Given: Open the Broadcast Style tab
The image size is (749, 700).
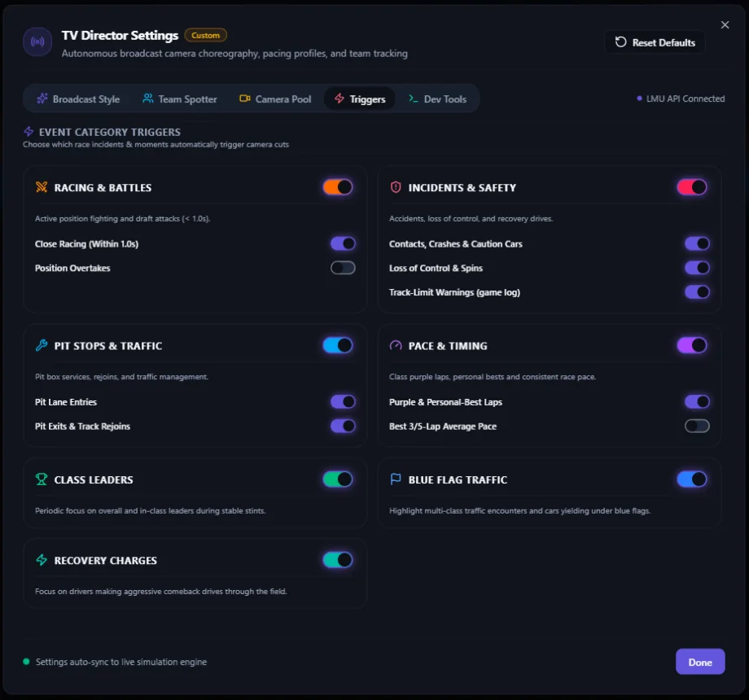Looking at the screenshot, I should [78, 98].
